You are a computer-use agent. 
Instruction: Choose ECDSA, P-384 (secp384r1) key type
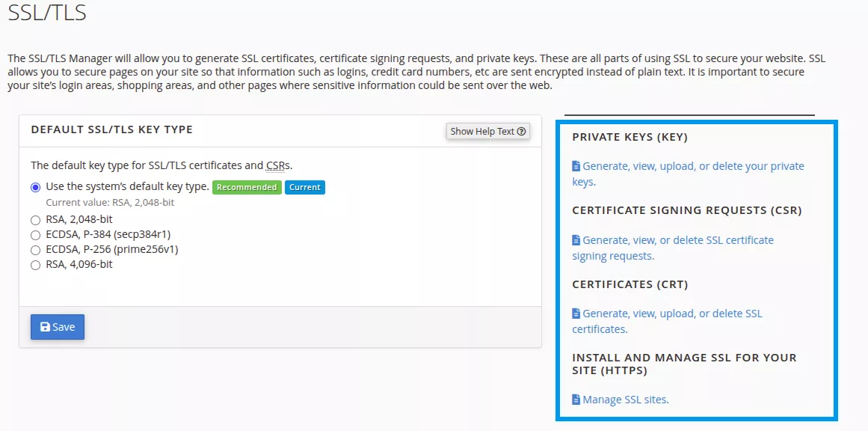click(36, 235)
